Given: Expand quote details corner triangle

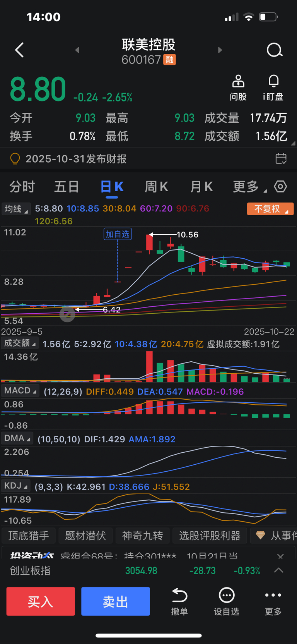Looking at the screenshot, I should tap(293, 143).
